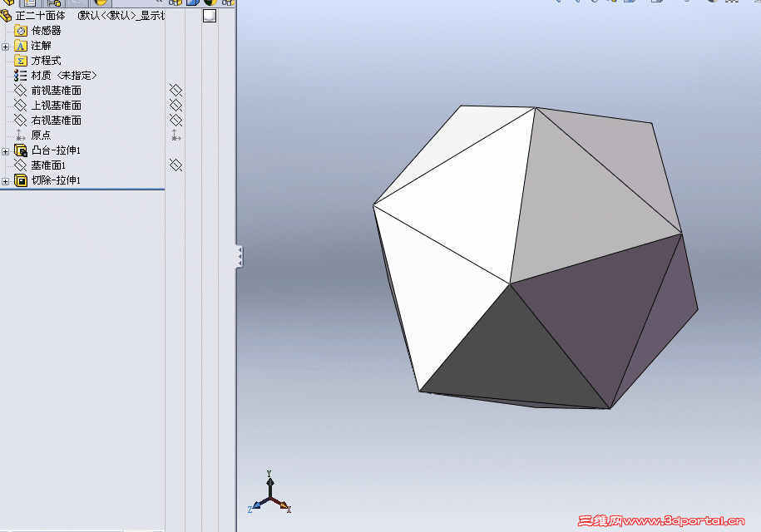
Task: Select the 方程式 equations folder icon
Action: (x=21, y=61)
